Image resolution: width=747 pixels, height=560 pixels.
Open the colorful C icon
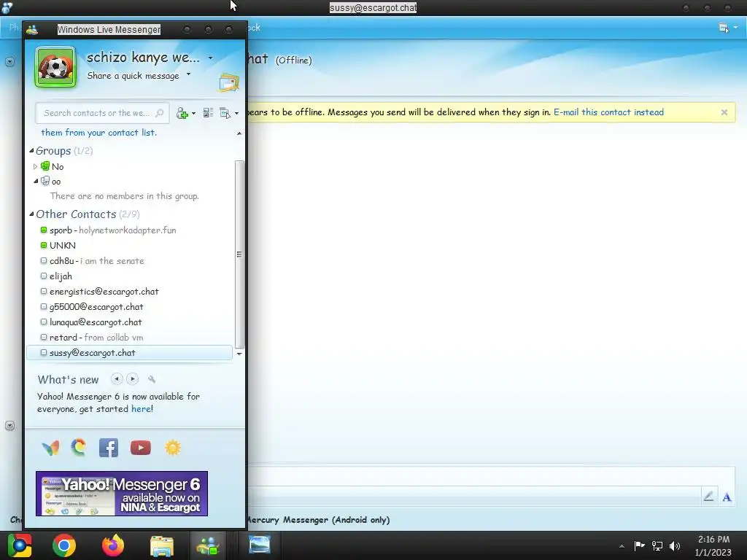[79, 448]
